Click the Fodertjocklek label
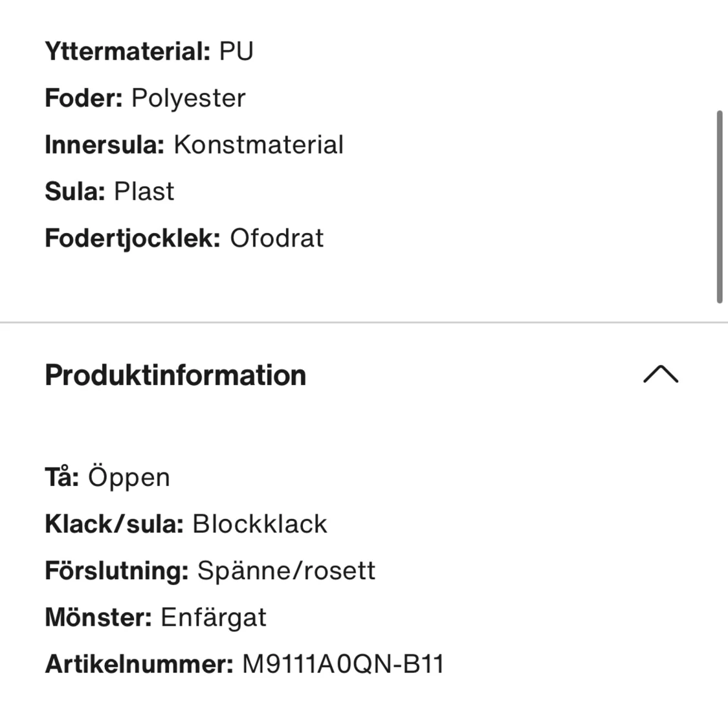Screen dimensions: 728x728 tap(133, 238)
